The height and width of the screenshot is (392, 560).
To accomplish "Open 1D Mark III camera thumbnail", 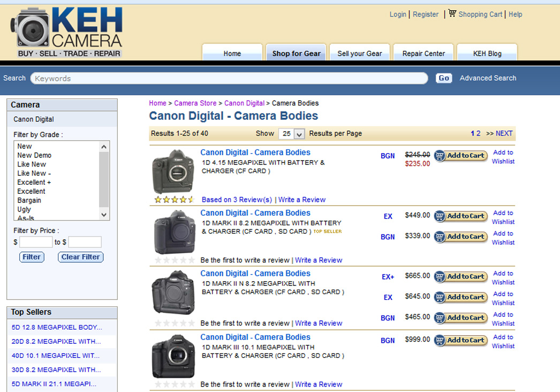I will pos(173,356).
